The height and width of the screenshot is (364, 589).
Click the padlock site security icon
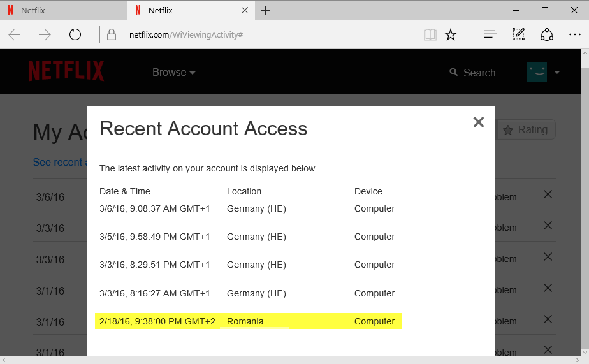pos(111,34)
